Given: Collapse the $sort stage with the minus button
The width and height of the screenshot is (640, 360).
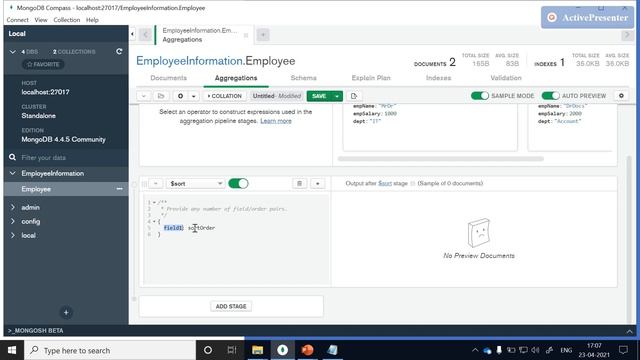Looking at the screenshot, I should pyautogui.click(x=156, y=184).
